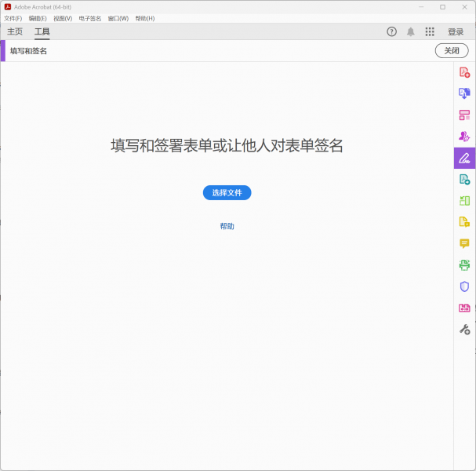Click the 关闭 button to close tool
The image size is (476, 471).
click(452, 51)
